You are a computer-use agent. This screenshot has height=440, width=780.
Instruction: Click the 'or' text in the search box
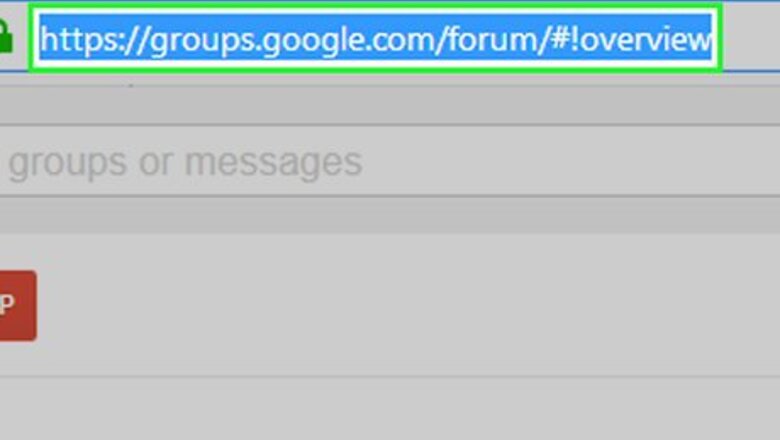156,163
